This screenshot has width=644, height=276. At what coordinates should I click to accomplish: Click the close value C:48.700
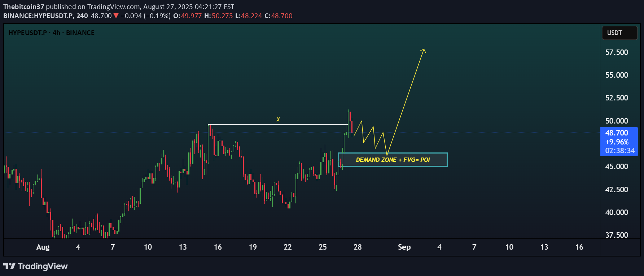click(x=278, y=16)
